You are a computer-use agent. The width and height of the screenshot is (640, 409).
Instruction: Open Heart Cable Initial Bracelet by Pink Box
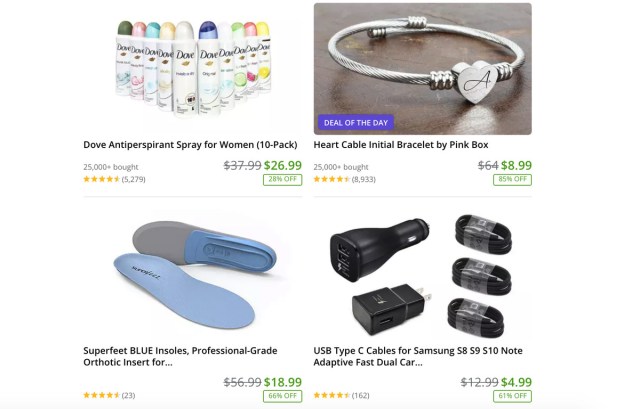click(x=401, y=145)
